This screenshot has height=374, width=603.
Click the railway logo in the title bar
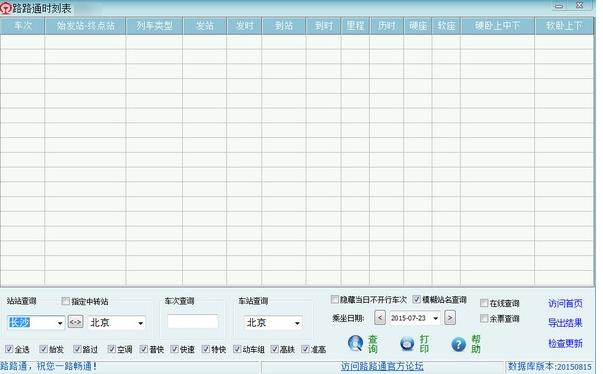coord(6,8)
